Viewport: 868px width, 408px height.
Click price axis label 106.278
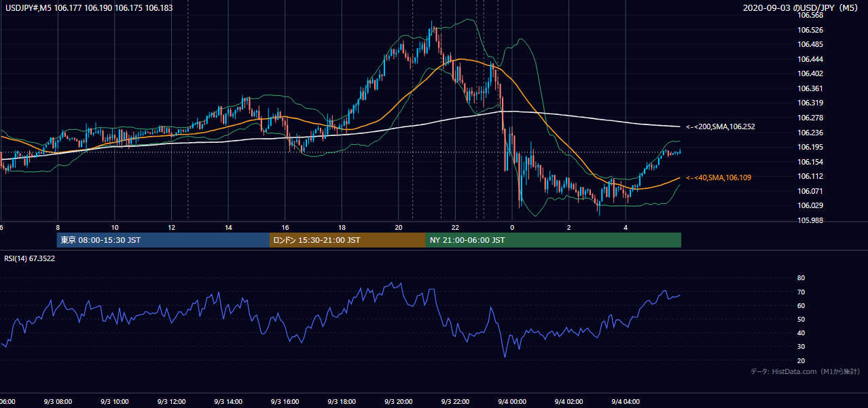tap(810, 118)
